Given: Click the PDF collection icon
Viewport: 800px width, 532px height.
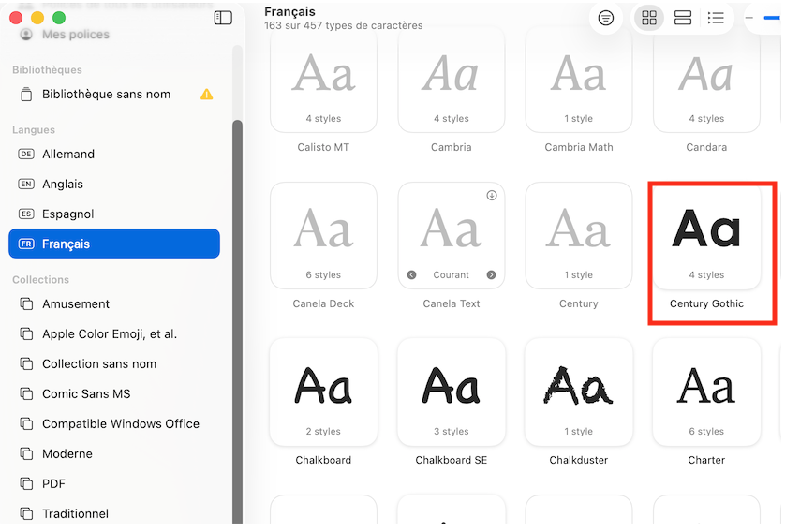Looking at the screenshot, I should (26, 484).
